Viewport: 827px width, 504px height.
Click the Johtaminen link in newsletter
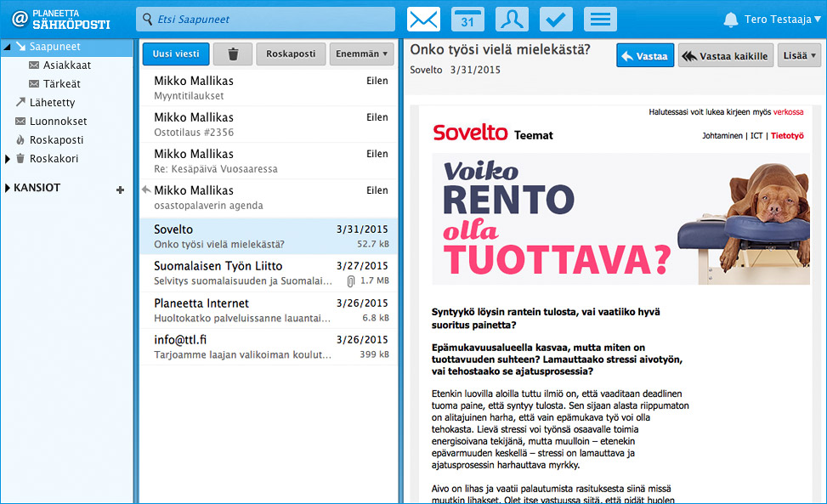point(722,135)
